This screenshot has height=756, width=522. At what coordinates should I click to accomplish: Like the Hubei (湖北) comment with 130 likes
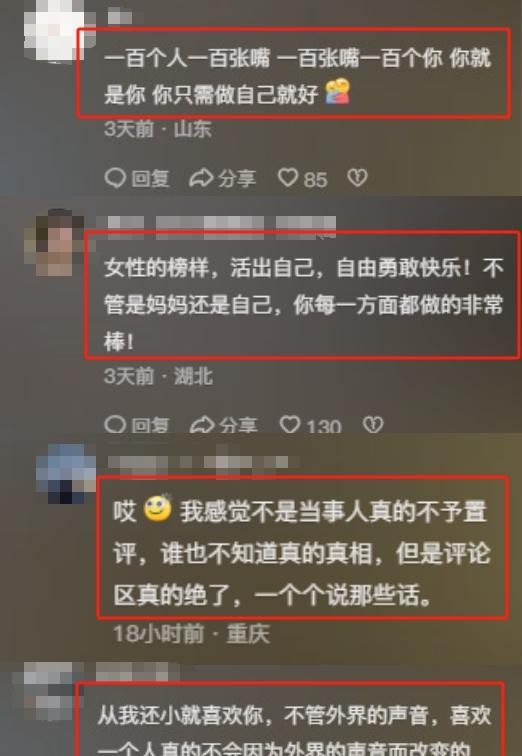point(290,425)
